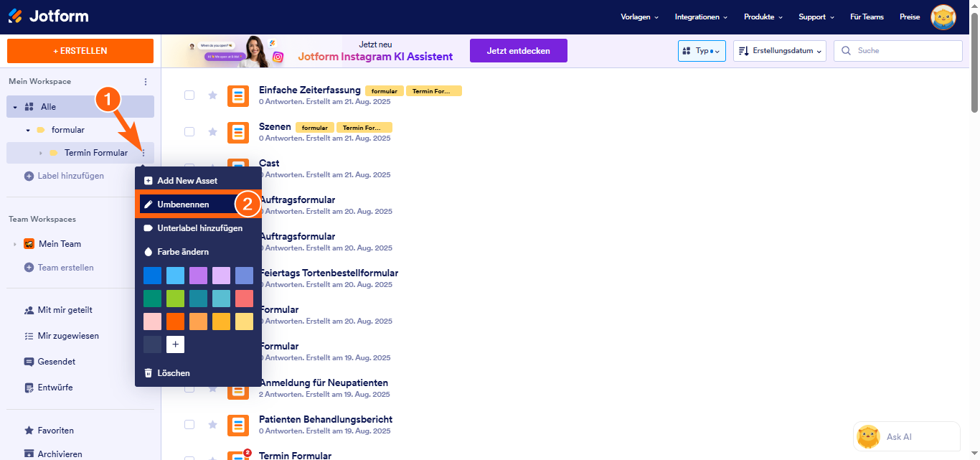Open the user avatar menu
The image size is (980, 460).
943,17
